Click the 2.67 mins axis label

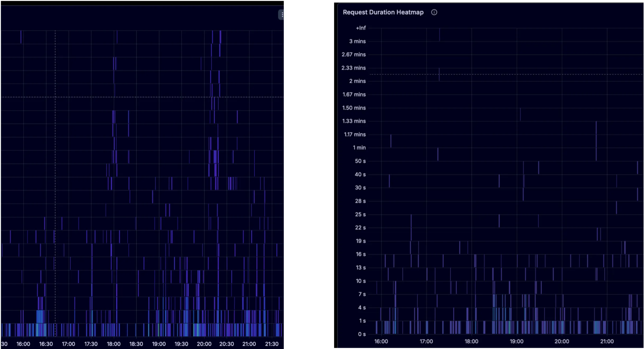354,54
